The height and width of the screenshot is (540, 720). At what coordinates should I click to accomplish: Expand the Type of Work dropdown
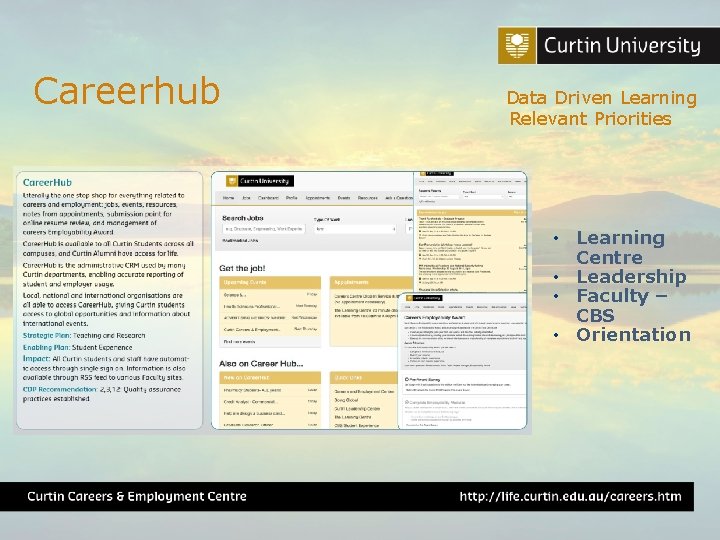point(355,229)
